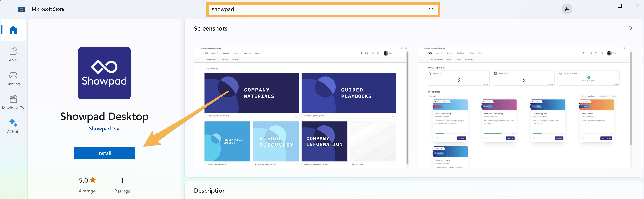The height and width of the screenshot is (199, 644).
Task: Click the Showpad app logo tile
Action: coord(104,73)
